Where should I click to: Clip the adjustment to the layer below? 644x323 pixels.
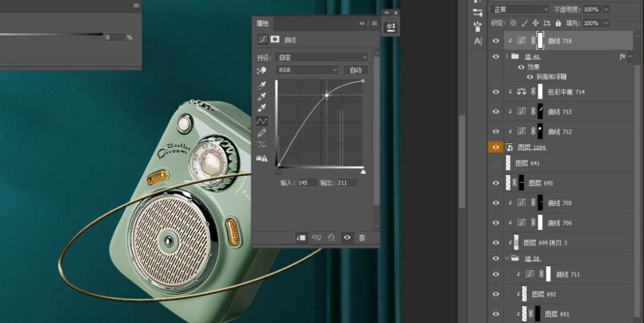pos(301,238)
